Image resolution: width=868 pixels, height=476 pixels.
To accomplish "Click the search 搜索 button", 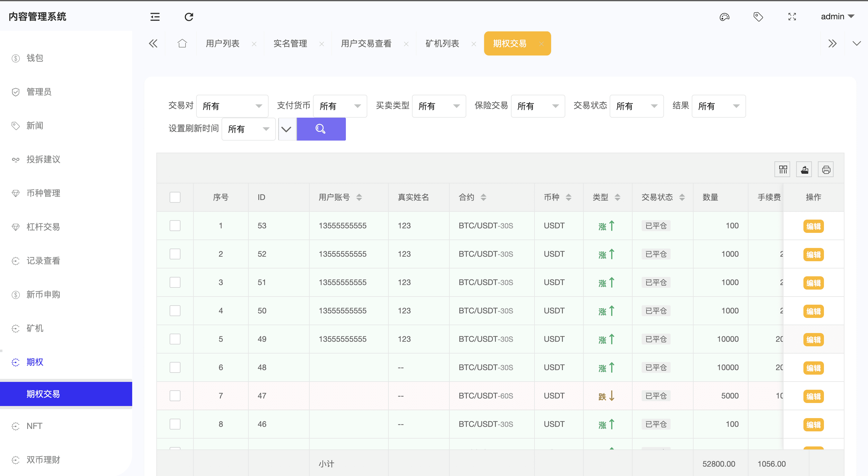I will coord(321,129).
